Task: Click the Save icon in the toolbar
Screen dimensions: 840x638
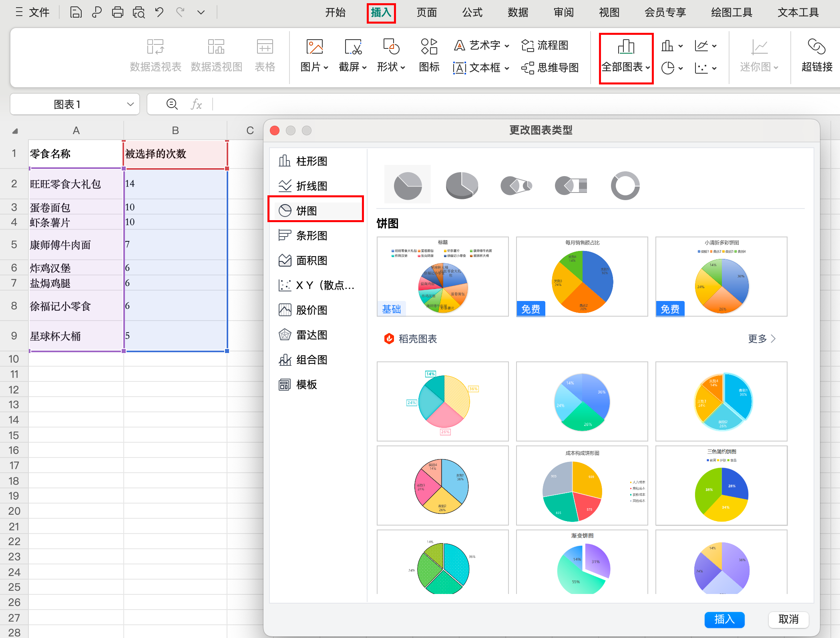Action: [x=76, y=12]
